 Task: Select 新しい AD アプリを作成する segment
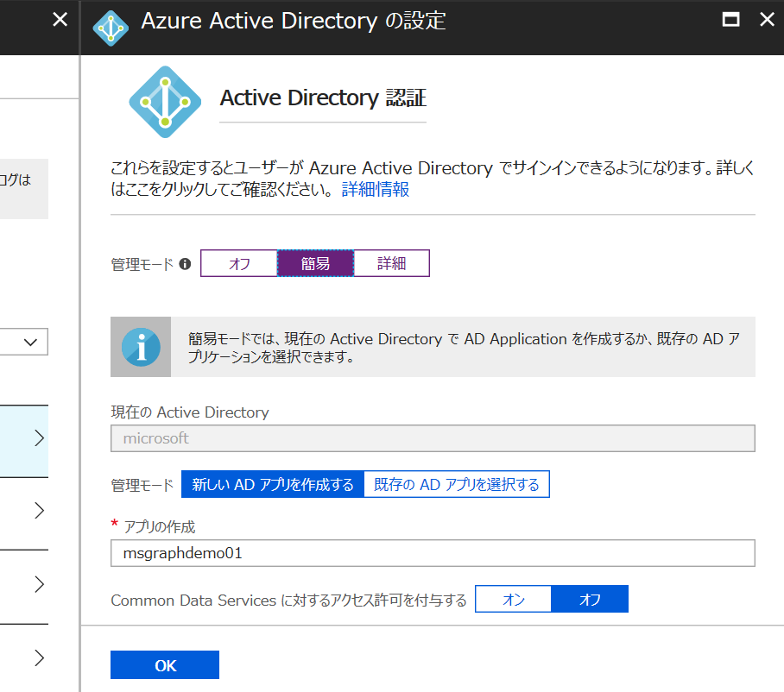point(274,483)
